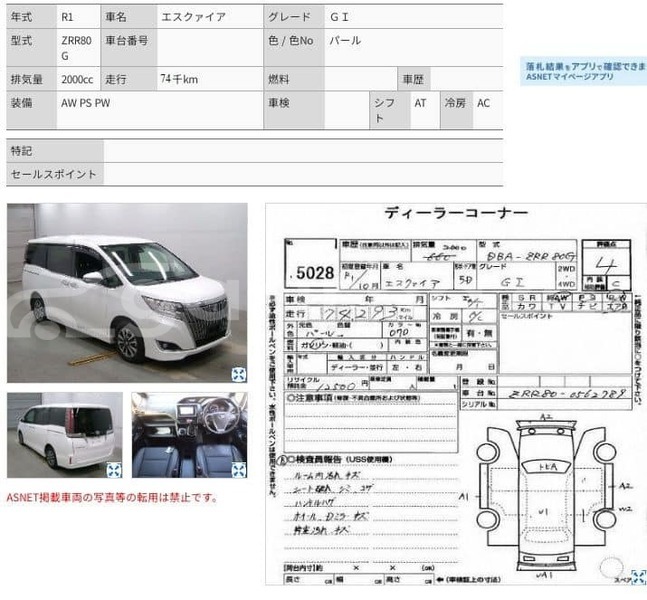
Task: Select the grade value G I
Action: 339,17
